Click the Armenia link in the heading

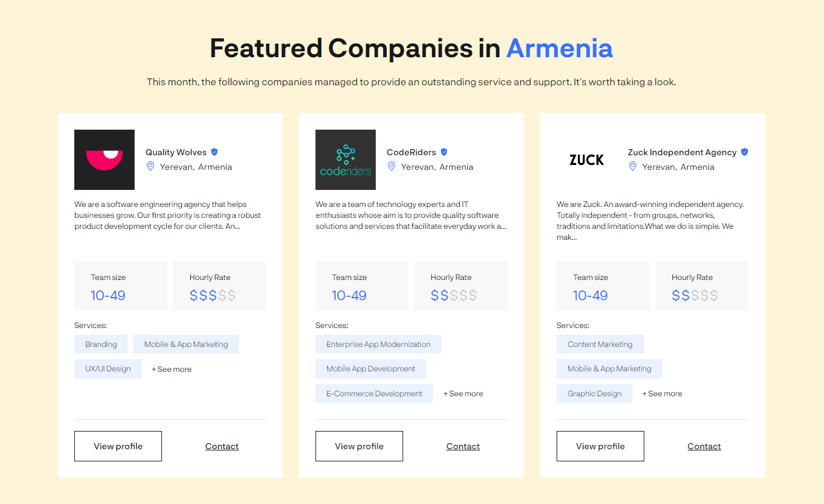[x=559, y=48]
